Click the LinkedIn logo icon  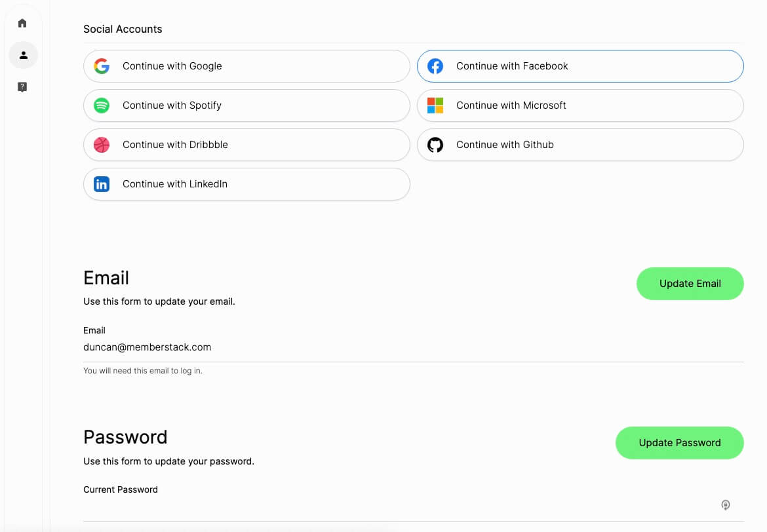tap(102, 184)
